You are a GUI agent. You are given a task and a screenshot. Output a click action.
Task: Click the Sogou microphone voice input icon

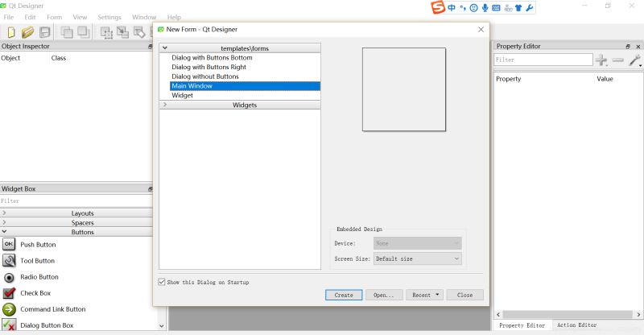(485, 7)
